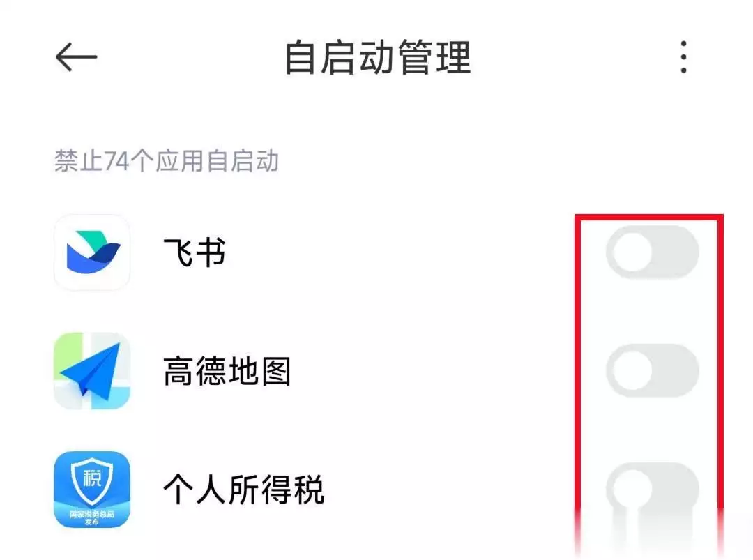Open the three-dot overflow menu
The image size is (753, 560).
[x=683, y=57]
